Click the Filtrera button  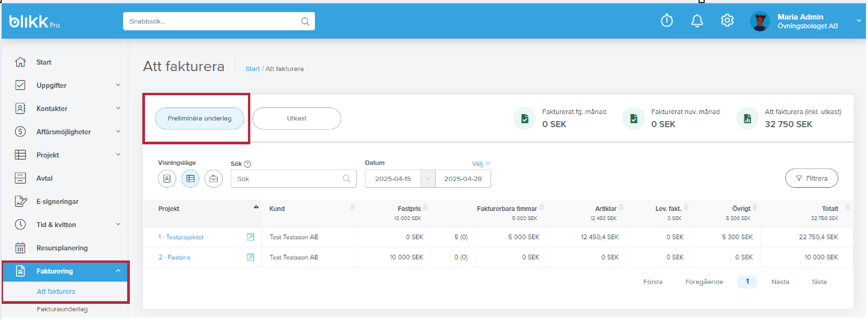pos(812,178)
